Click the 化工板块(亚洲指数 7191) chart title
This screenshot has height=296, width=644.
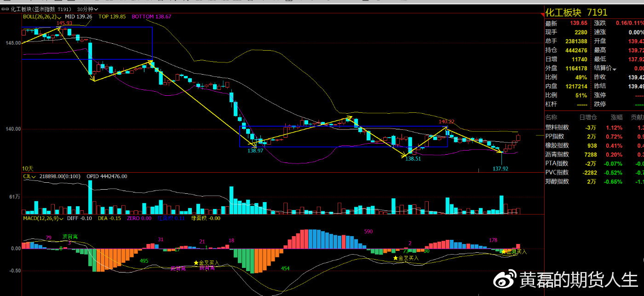point(41,9)
